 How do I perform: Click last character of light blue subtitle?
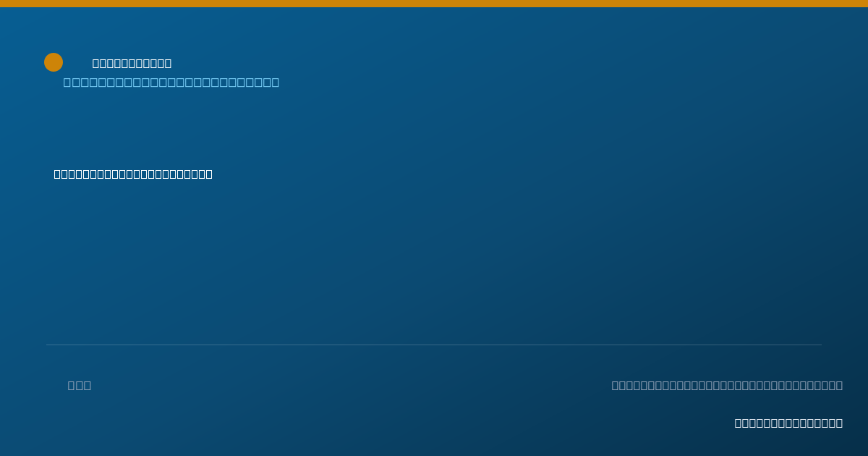click(x=275, y=83)
